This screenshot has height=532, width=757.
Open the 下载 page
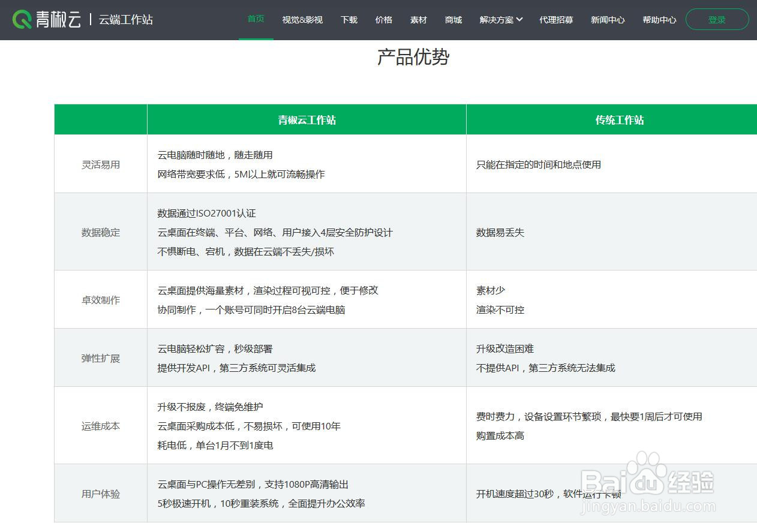pos(349,19)
